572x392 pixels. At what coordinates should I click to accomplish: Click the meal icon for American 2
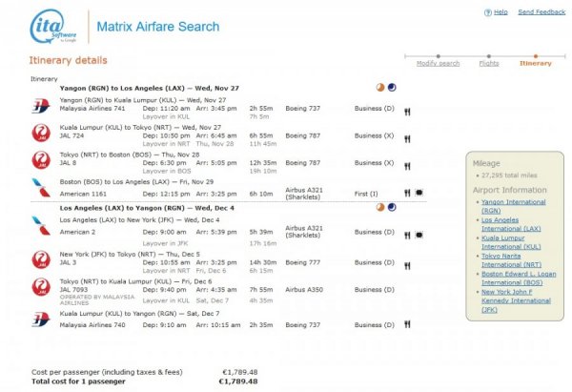(407, 235)
